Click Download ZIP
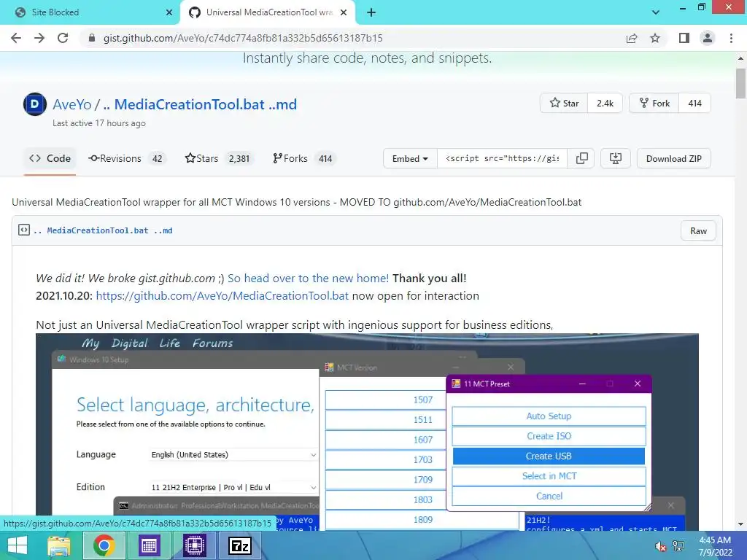This screenshot has width=747, height=560. click(x=673, y=158)
